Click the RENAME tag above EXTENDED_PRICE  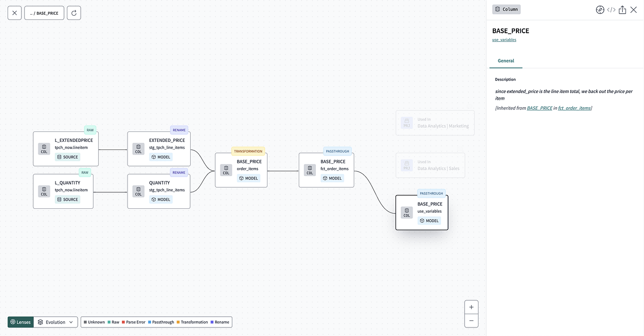tap(179, 130)
